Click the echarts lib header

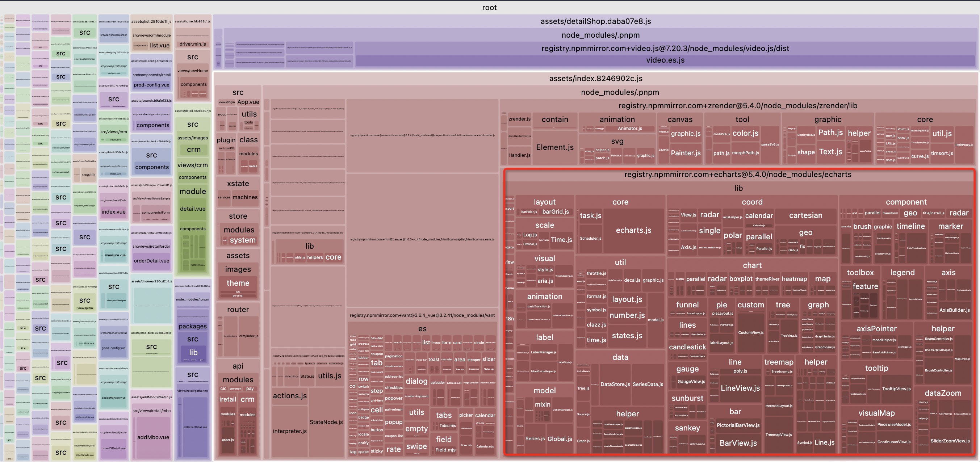[738, 188]
